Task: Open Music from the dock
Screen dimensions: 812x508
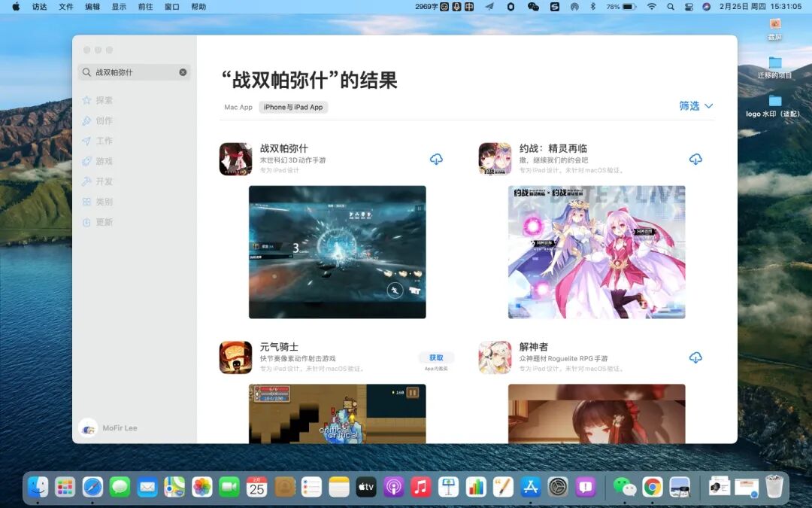Action: coord(421,487)
